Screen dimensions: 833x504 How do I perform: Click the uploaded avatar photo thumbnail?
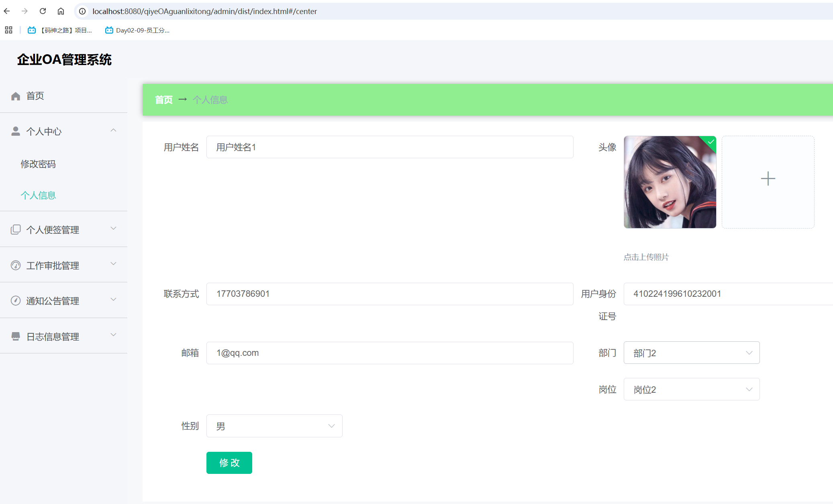[670, 182]
